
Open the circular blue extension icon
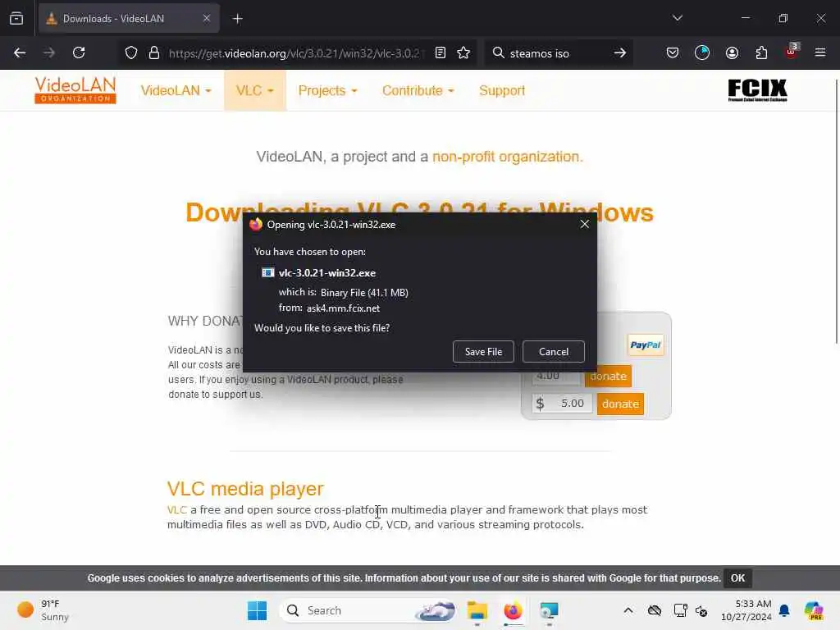(702, 52)
